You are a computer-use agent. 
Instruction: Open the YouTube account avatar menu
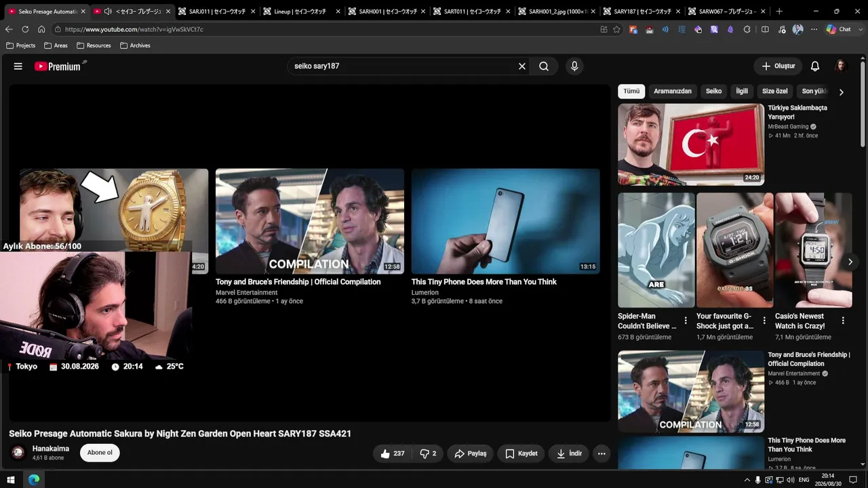(x=841, y=66)
